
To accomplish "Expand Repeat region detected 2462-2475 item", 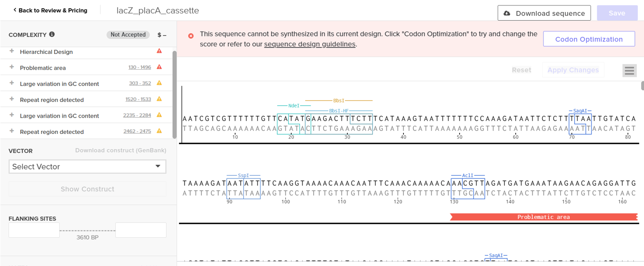I will (12, 131).
